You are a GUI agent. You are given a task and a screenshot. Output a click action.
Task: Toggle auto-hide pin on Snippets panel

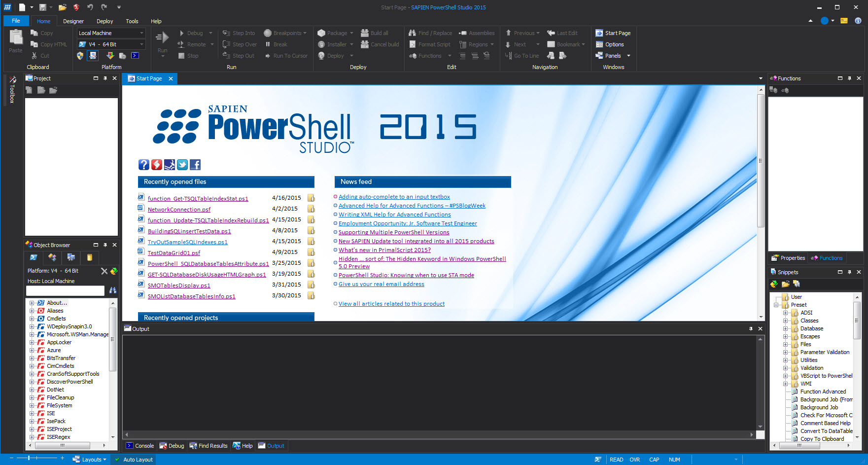coord(849,272)
